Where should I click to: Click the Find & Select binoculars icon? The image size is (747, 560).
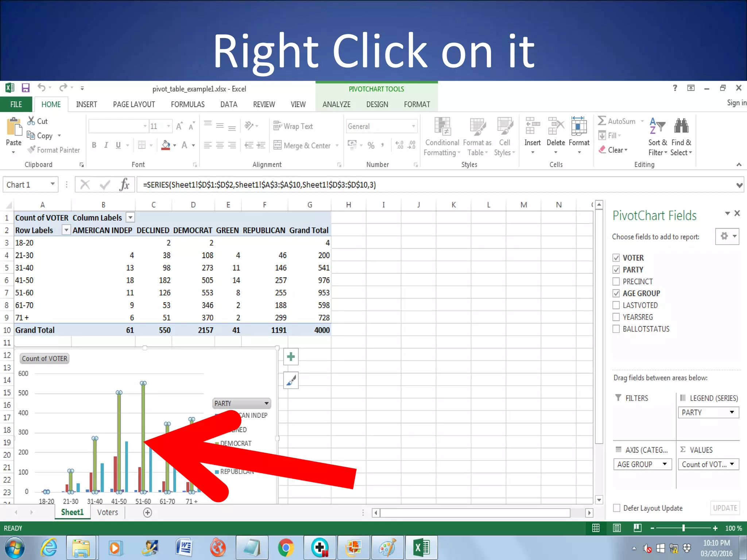[x=681, y=126]
